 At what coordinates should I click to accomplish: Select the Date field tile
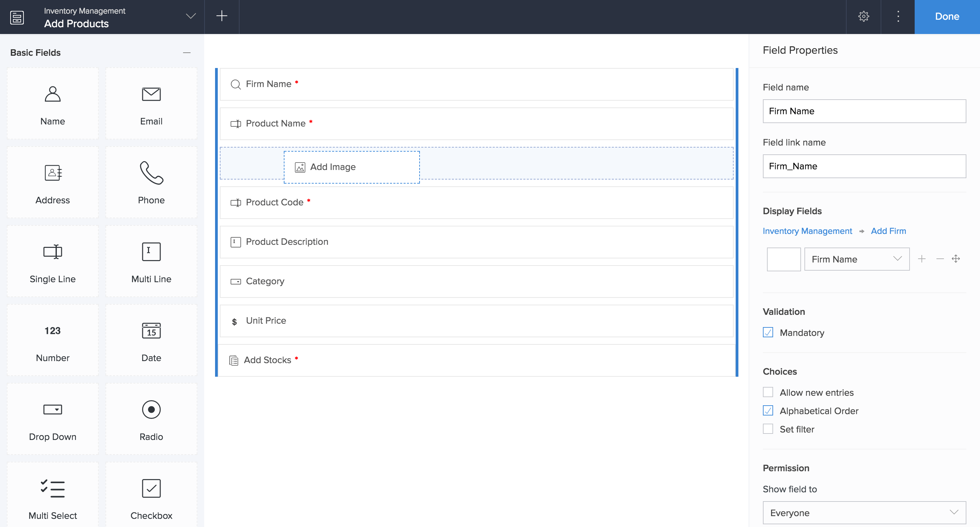pos(151,341)
